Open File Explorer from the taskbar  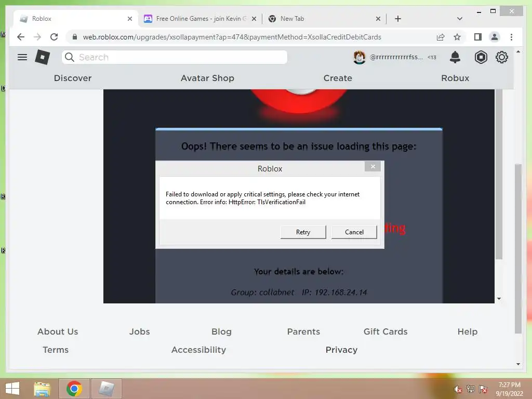(42, 389)
